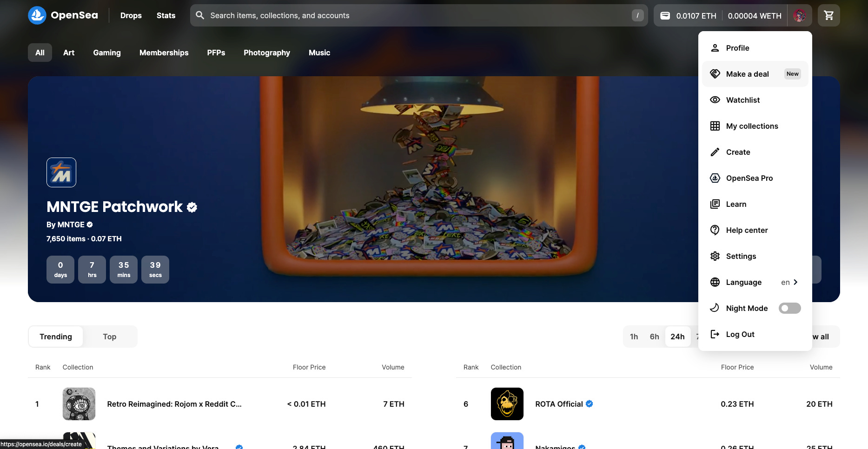
Task: Click the Make a deal handshake icon
Action: point(715,74)
